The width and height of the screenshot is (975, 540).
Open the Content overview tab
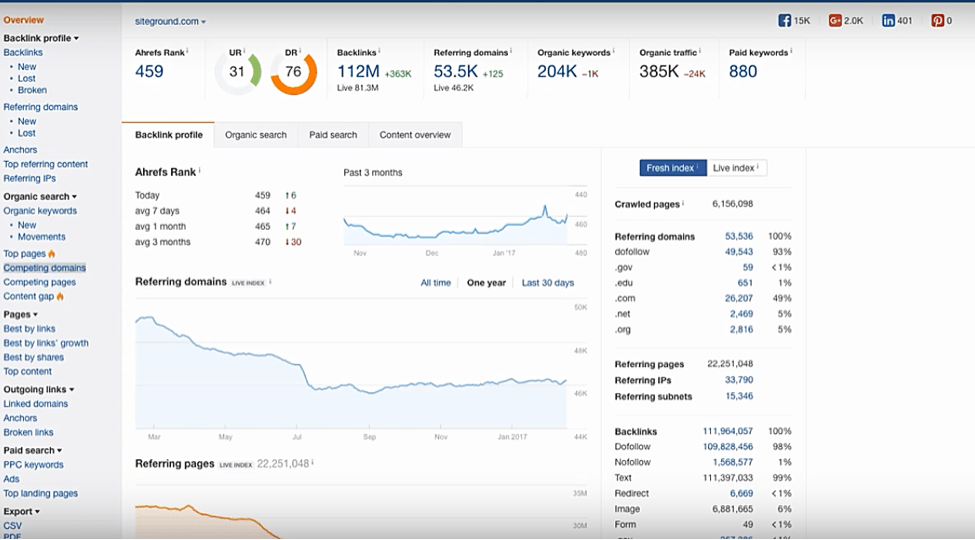(x=415, y=135)
